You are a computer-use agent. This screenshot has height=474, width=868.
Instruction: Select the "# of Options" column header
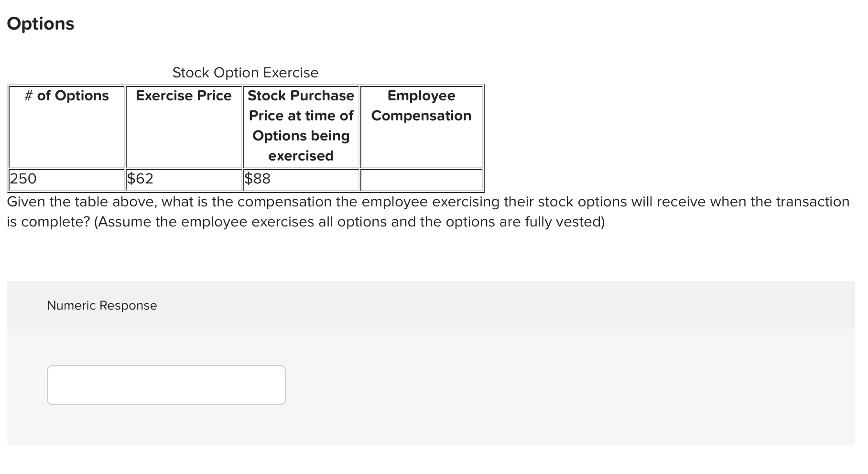click(x=66, y=96)
